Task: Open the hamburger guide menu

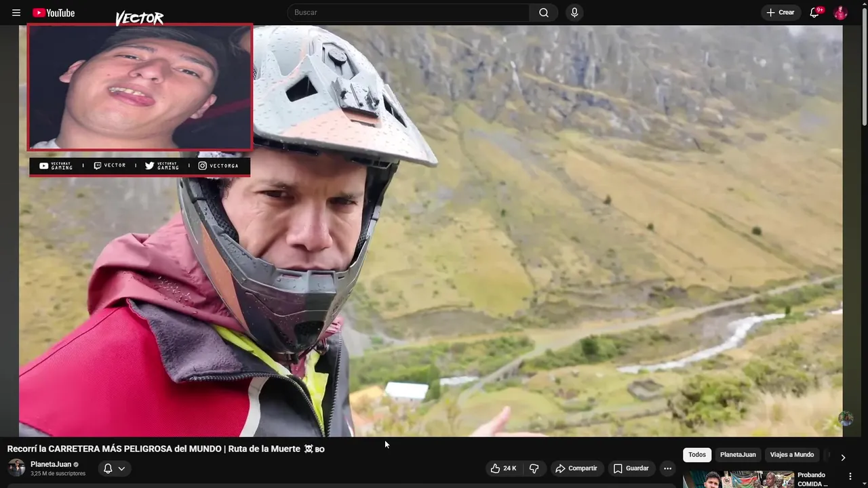Action: click(16, 13)
